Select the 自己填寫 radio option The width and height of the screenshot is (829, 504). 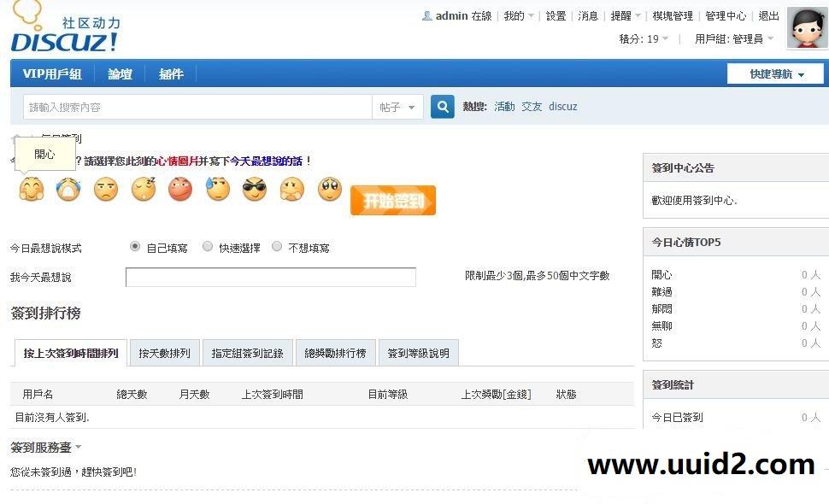[134, 246]
